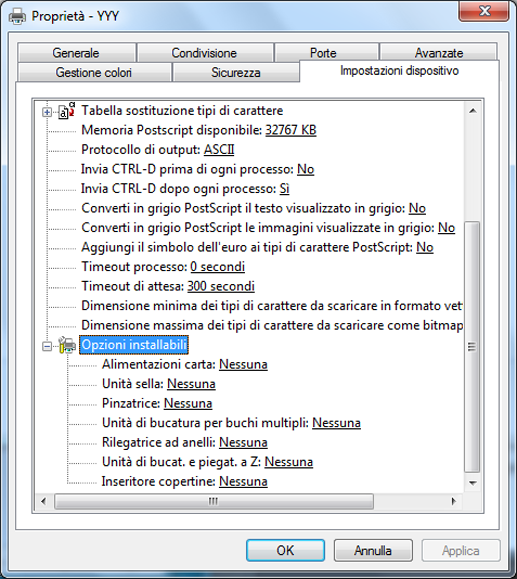Close the Proprietà - YYY window
The width and height of the screenshot is (517, 579).
[x=485, y=11]
